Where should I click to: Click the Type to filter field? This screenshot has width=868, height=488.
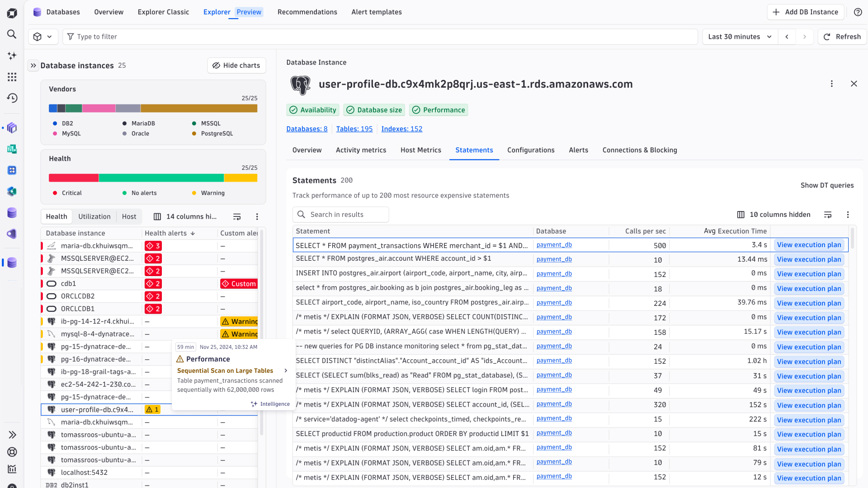tap(380, 37)
